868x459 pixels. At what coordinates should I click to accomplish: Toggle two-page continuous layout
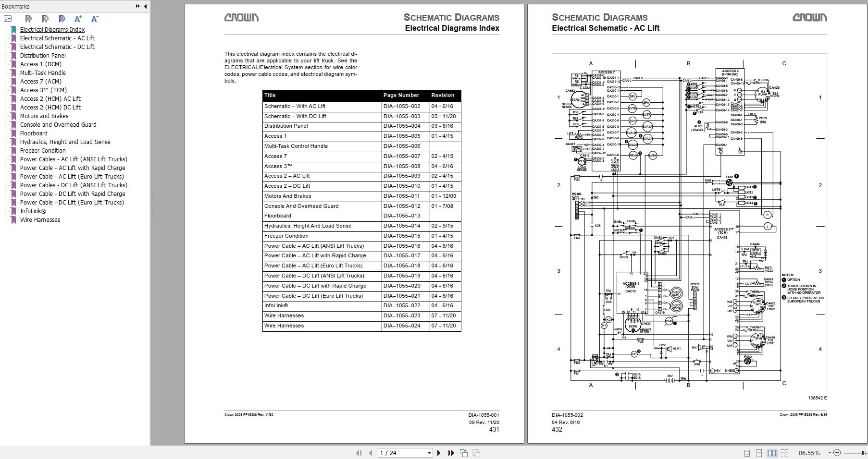tap(785, 452)
